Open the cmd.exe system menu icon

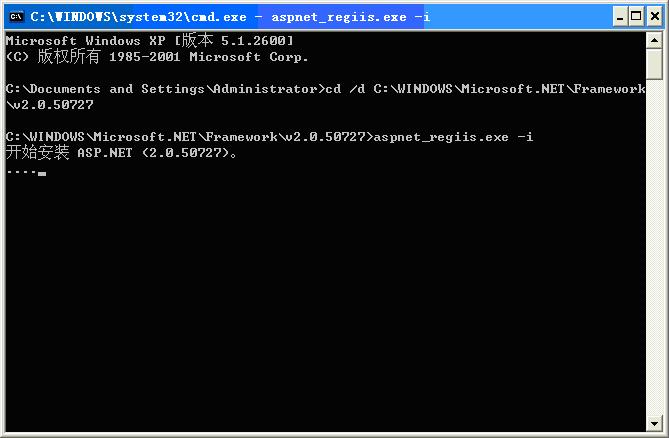point(16,17)
